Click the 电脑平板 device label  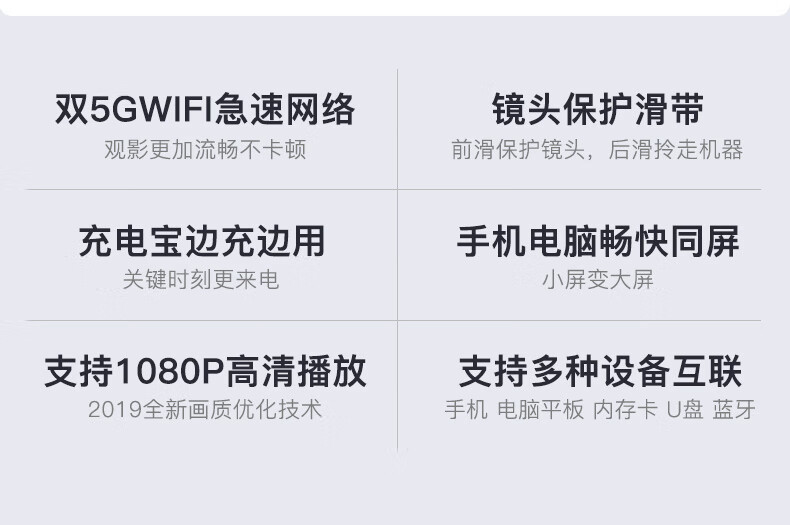(x=540, y=410)
